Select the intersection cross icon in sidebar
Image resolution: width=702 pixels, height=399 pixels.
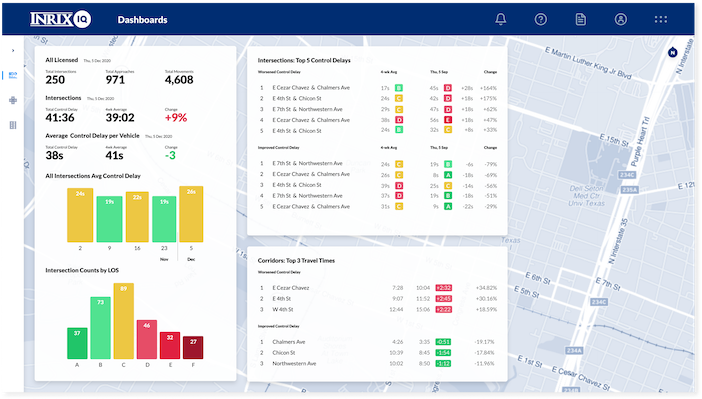13,100
